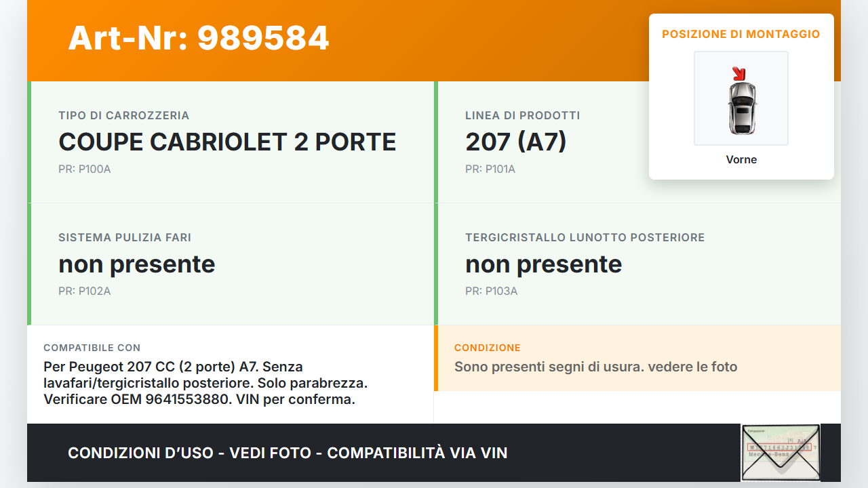Select the Art-Nr: 989584 heading

(x=199, y=38)
